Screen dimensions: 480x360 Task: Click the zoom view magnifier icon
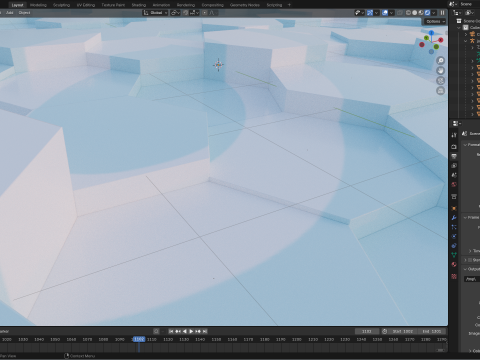click(441, 60)
